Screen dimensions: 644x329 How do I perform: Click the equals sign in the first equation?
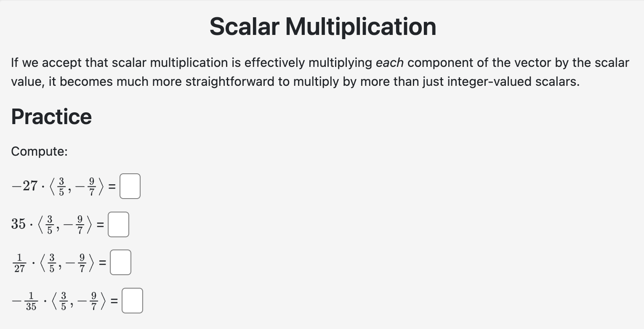112,186
